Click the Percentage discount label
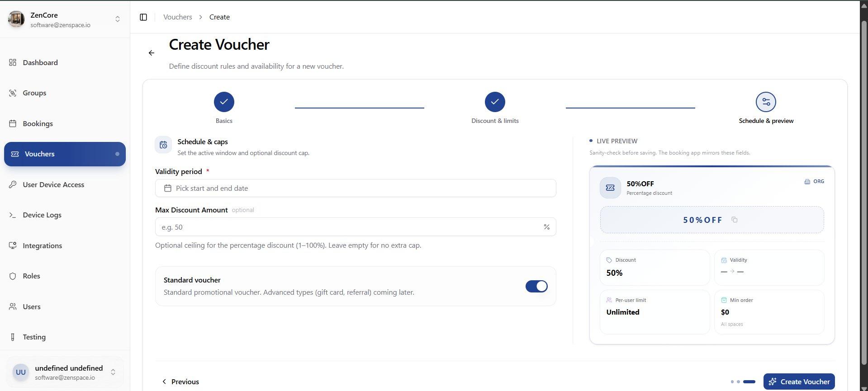Viewport: 868px width, 391px height. (x=649, y=193)
